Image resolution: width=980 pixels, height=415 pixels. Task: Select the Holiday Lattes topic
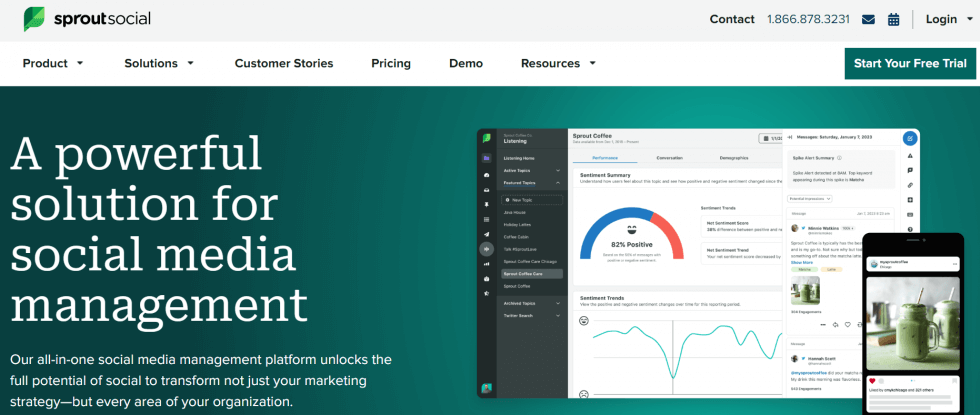tap(516, 225)
